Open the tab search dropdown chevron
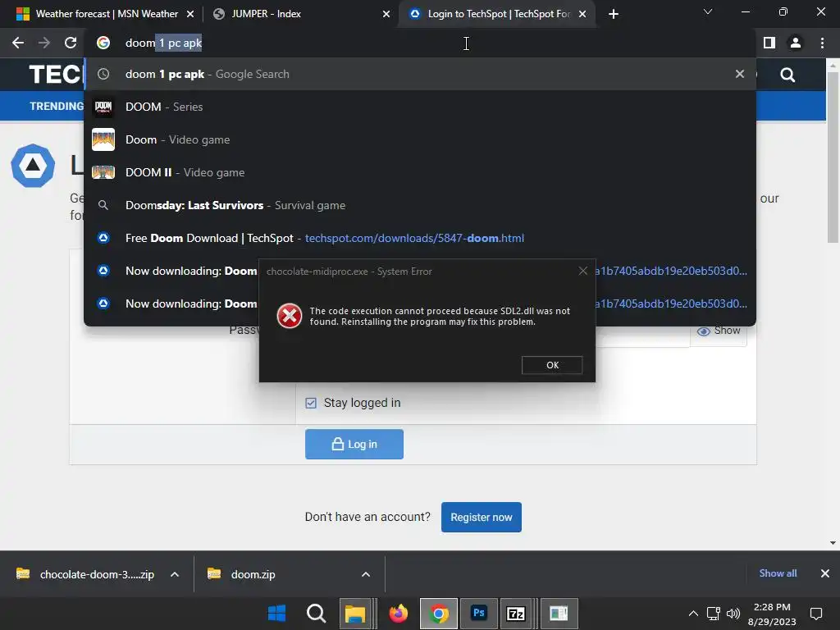Viewport: 840px width, 630px height. click(x=708, y=11)
